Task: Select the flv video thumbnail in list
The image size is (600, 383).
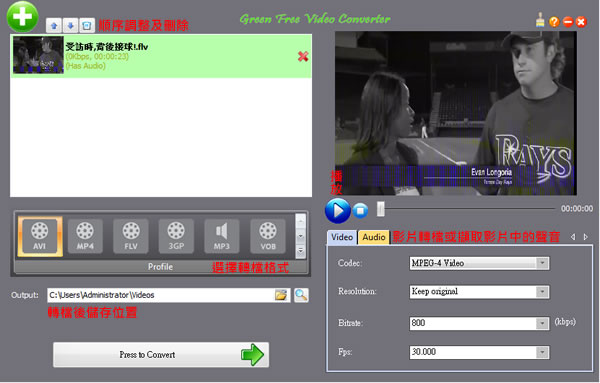Action: (38, 55)
